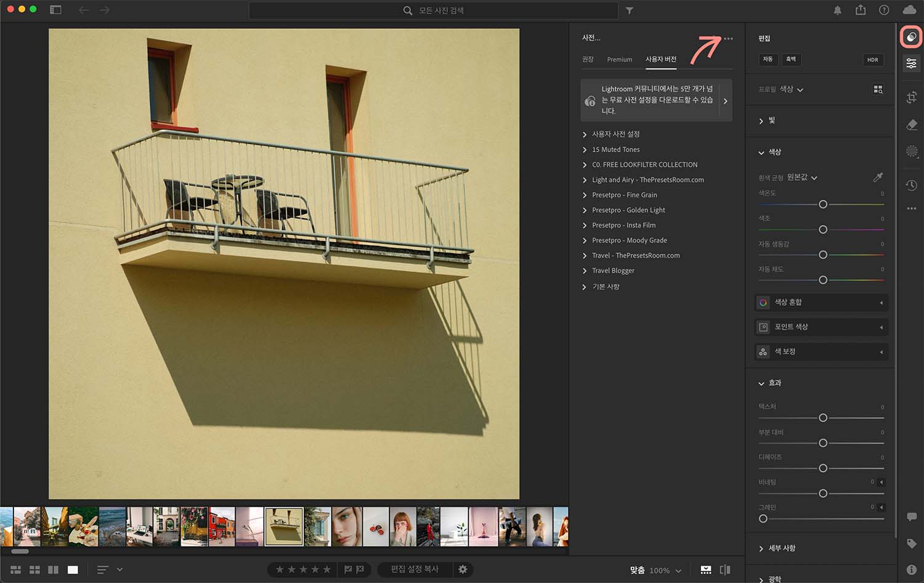
Task: Open the keywords tag icon
Action: pos(912,544)
